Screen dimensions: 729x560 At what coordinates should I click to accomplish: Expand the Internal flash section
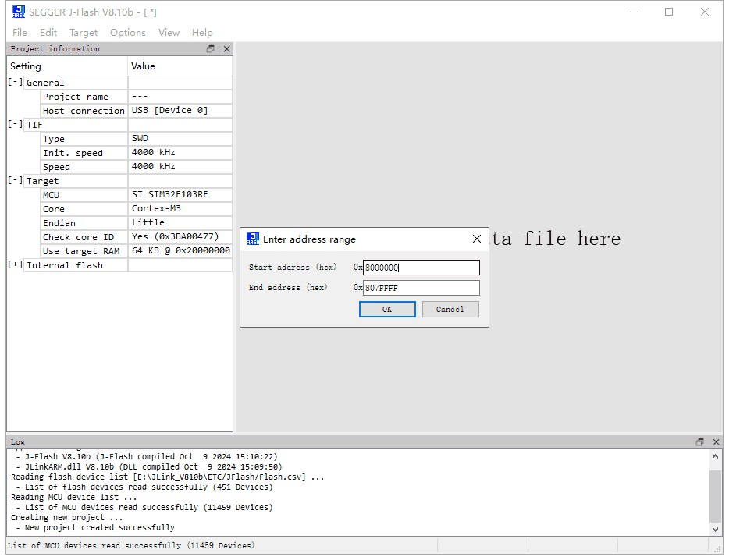[15, 264]
